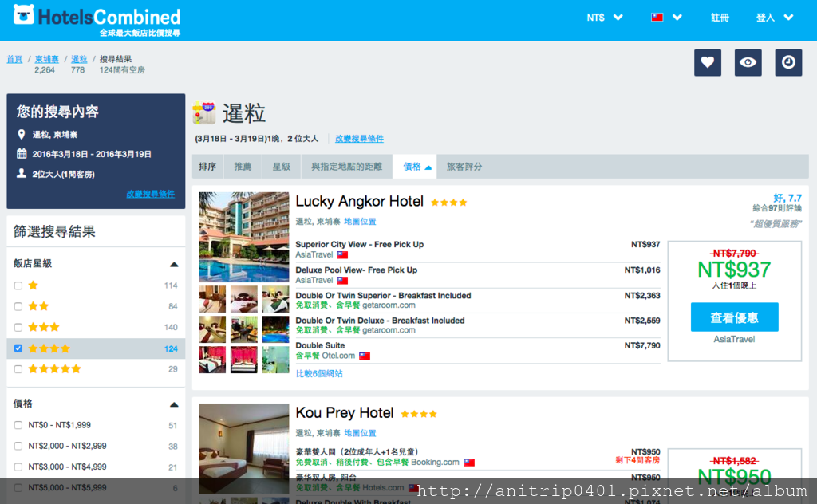Click Kou Prey Hotel's four-star rating
This screenshot has height=504, width=817.
point(418,415)
